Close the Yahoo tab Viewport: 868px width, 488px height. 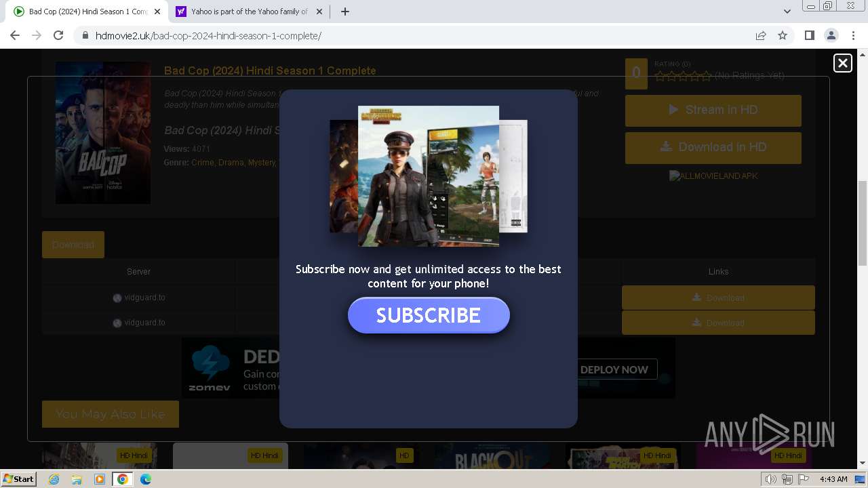[x=319, y=12]
